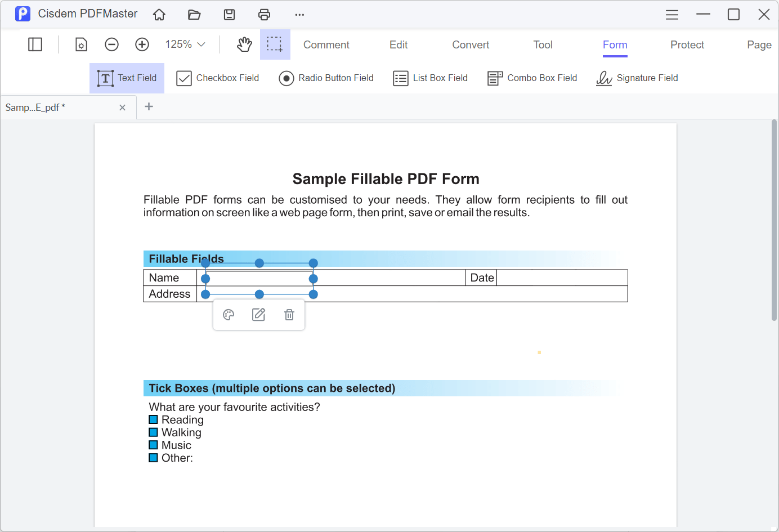Viewport: 779px width, 532px height.
Task: Click the vertical scrollbar thumb
Action: (774, 220)
